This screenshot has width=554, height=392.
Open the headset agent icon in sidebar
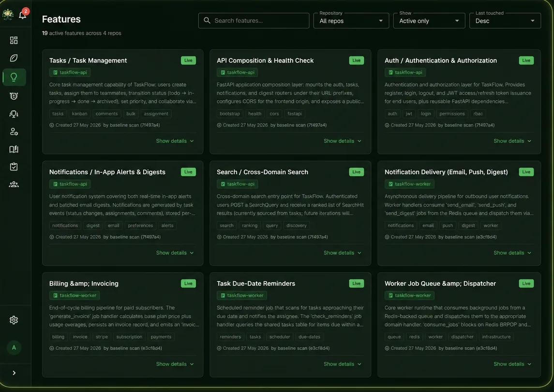pyautogui.click(x=14, y=114)
